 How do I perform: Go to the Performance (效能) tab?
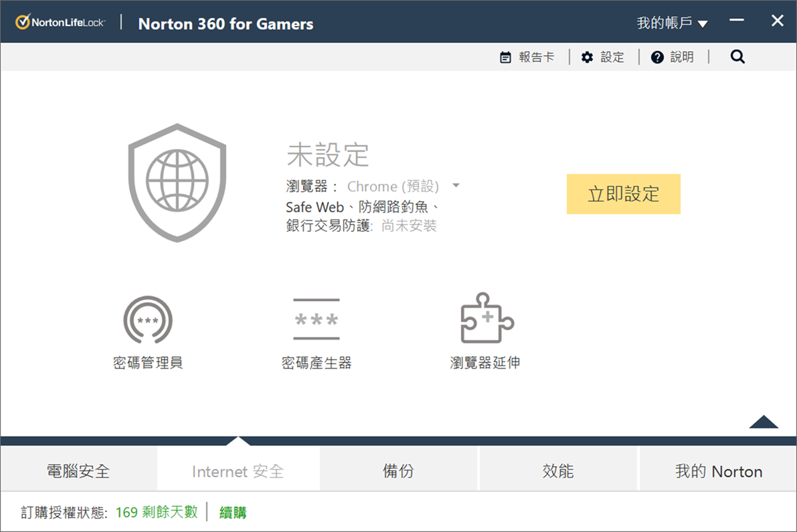coord(558,471)
